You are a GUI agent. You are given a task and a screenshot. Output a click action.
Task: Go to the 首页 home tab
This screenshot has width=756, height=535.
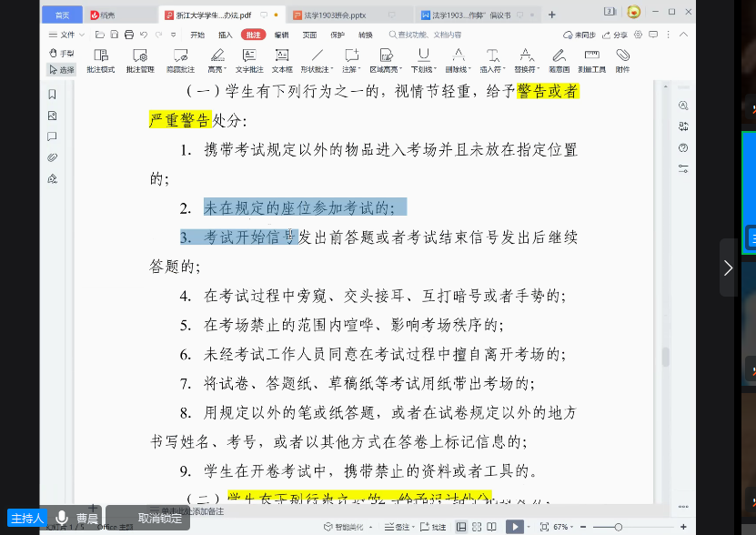pyautogui.click(x=62, y=15)
